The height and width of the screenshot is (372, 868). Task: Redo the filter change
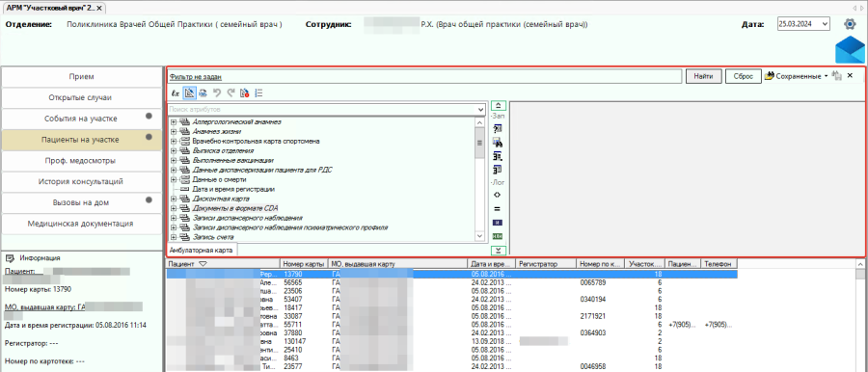click(231, 93)
